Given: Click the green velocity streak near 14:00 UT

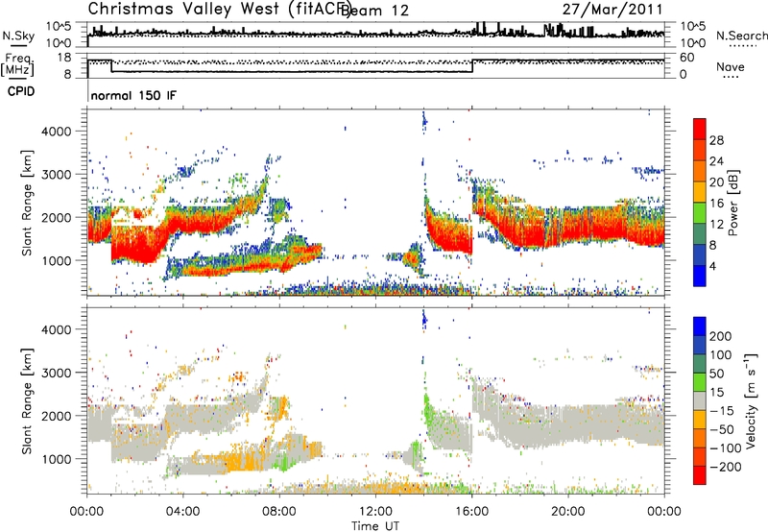Looking at the screenshot, I should pos(427,408).
